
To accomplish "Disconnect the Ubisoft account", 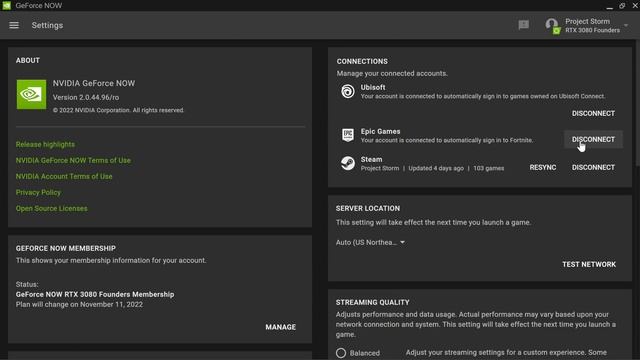I will [593, 113].
